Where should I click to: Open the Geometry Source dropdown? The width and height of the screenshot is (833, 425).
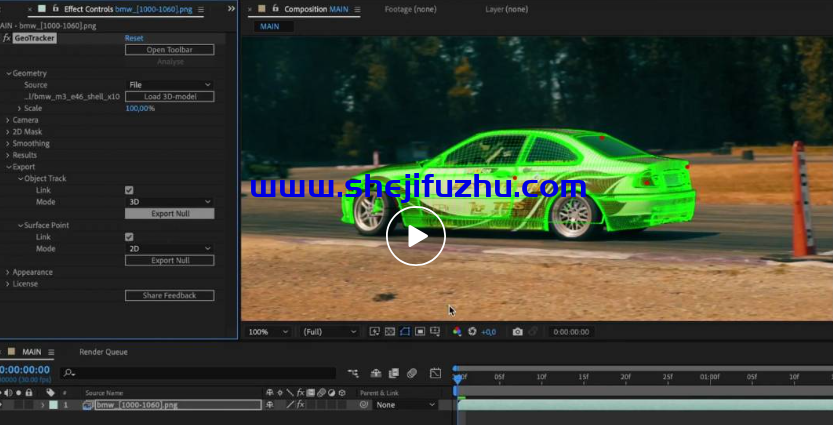(x=169, y=85)
